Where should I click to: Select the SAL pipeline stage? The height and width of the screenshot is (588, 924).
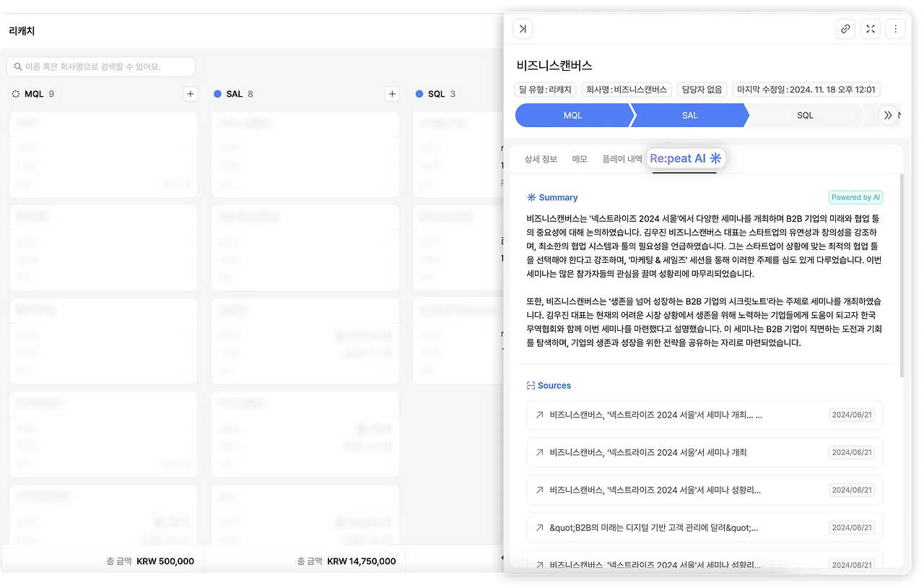coord(689,115)
